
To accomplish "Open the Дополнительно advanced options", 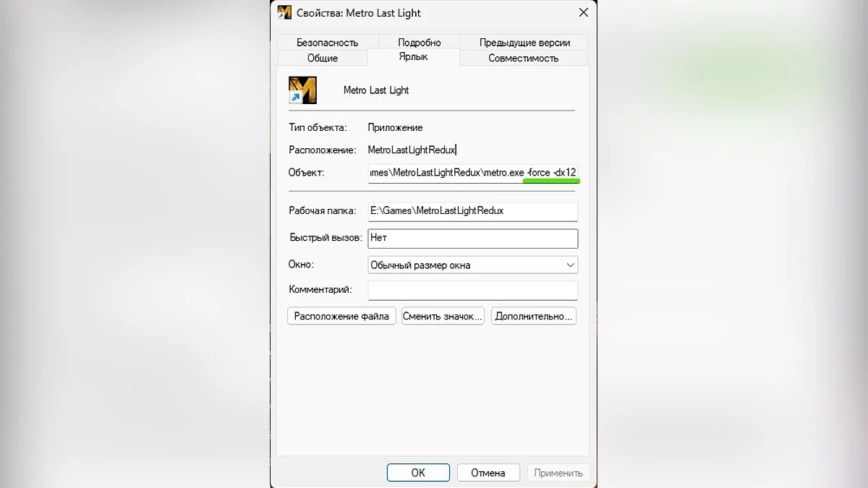I will [534, 316].
